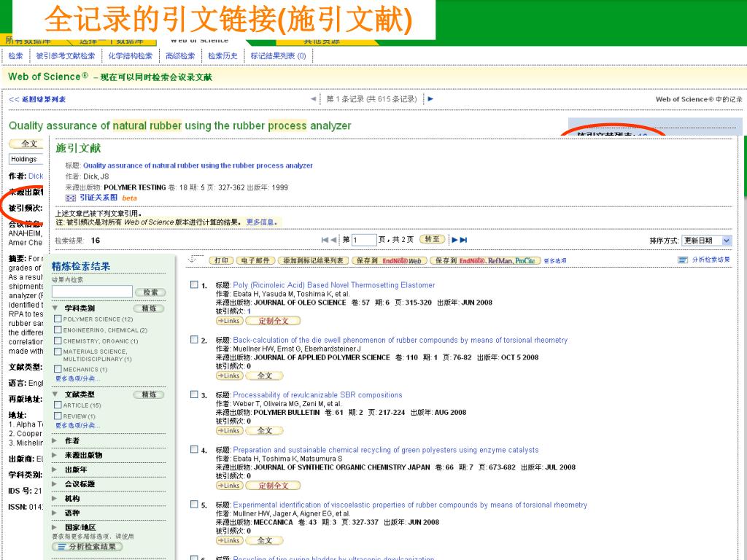Click the Holdings button
The height and width of the screenshot is (560, 747).
tap(26, 159)
